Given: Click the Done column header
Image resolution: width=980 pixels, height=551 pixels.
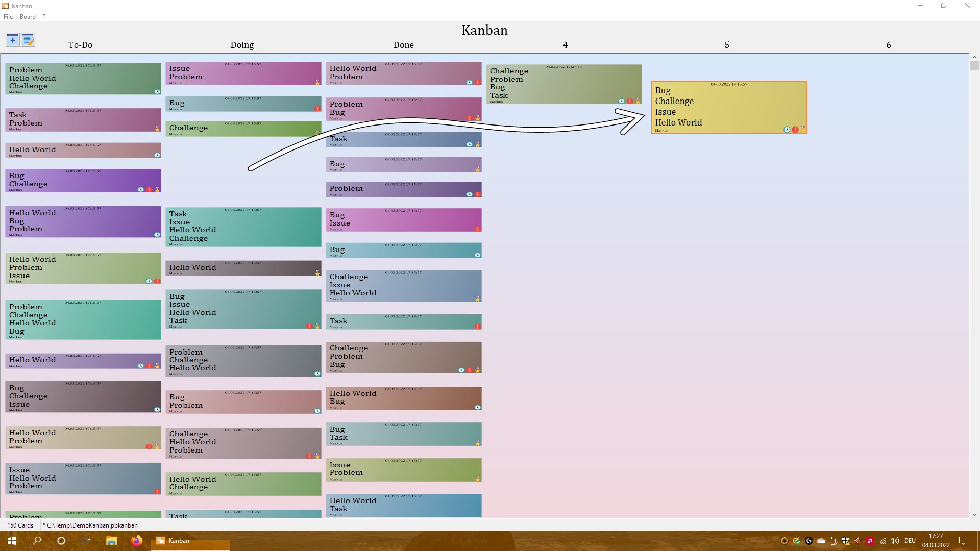Looking at the screenshot, I should click(x=404, y=45).
